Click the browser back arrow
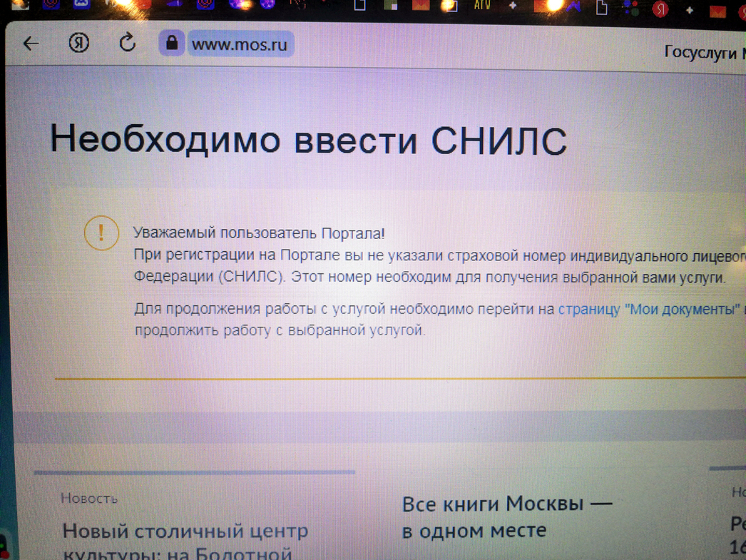 [31, 44]
